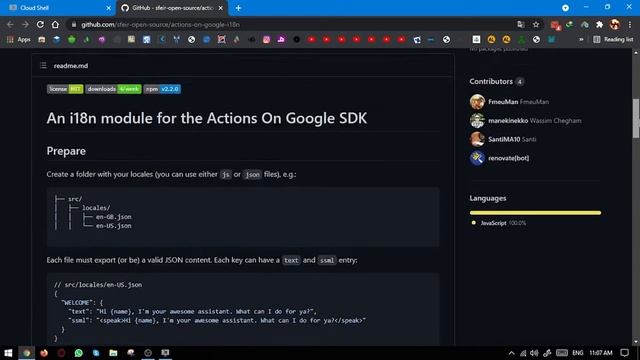
Task: Click the yellow JavaScript language bar
Action: point(535,213)
